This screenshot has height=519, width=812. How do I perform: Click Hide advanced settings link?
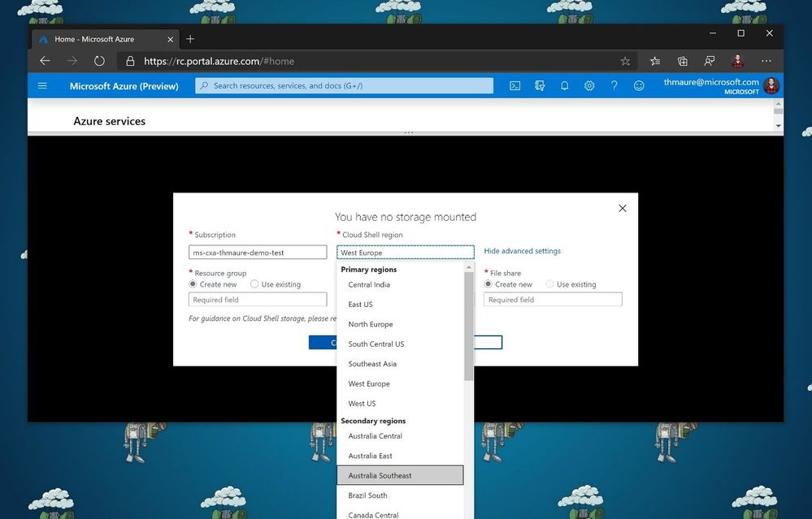(522, 251)
